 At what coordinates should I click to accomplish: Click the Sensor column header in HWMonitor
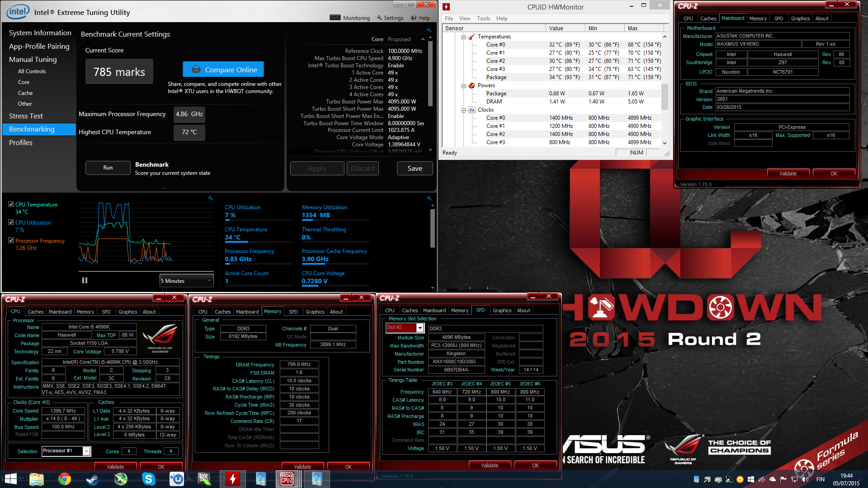click(x=494, y=28)
